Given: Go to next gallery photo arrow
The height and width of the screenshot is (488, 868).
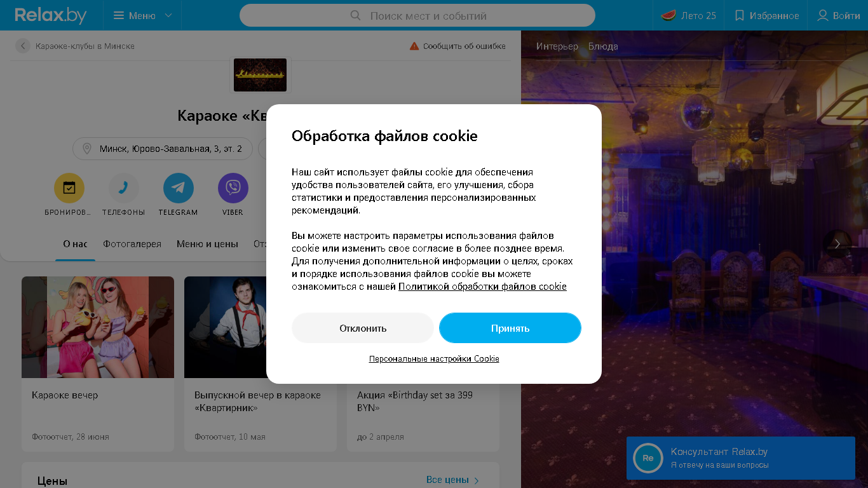Looking at the screenshot, I should 837,244.
